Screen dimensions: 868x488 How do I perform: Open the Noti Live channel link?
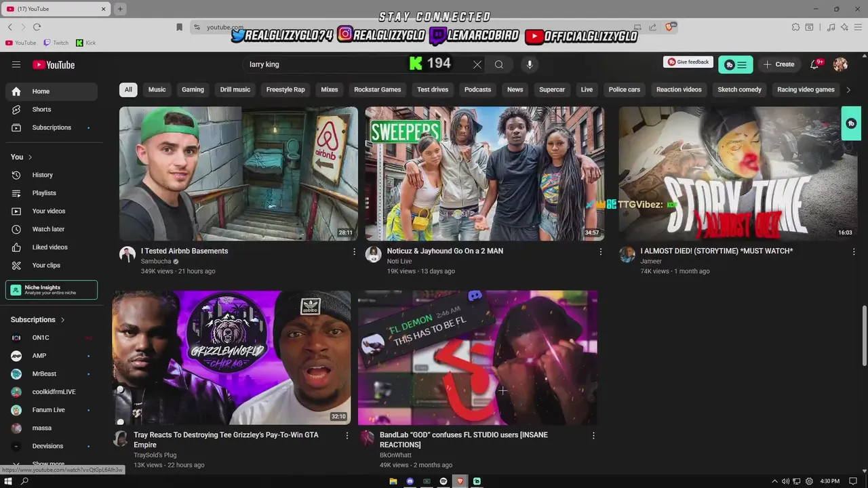point(399,262)
